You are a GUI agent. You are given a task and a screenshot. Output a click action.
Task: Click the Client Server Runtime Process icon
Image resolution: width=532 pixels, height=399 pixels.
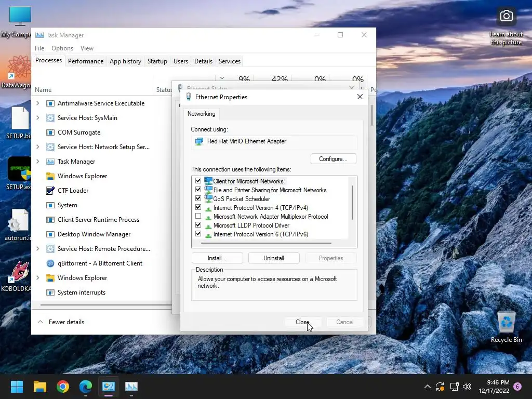[x=50, y=220]
